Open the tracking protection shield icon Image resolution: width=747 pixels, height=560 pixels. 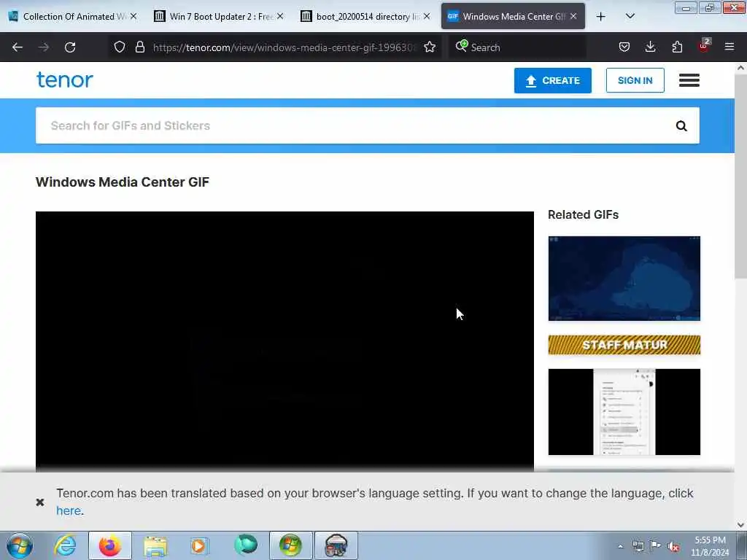120,47
